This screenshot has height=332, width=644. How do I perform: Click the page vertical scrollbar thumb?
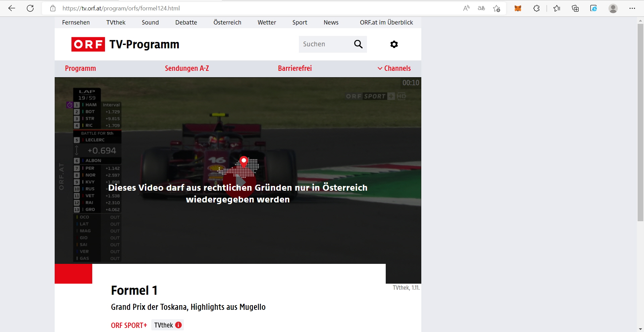pos(640,122)
